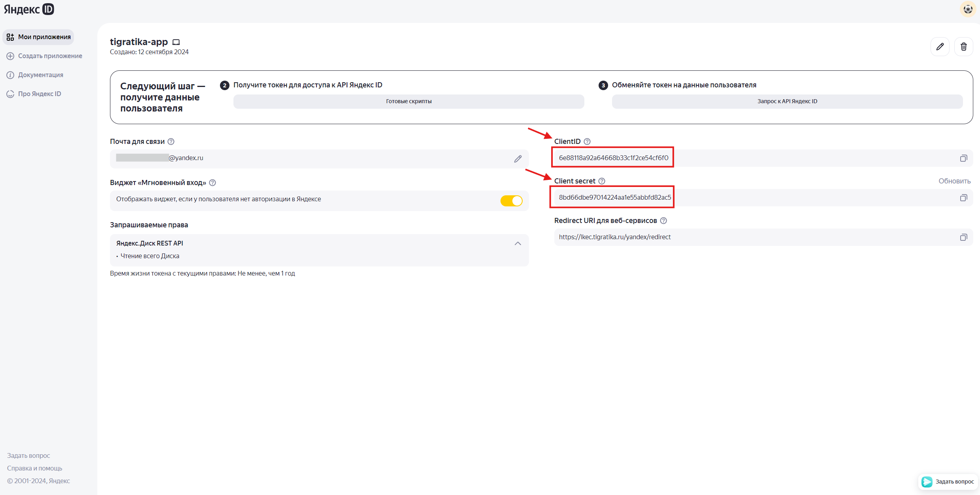980x495 pixels.
Task: Show help for ClientID
Action: 587,142
